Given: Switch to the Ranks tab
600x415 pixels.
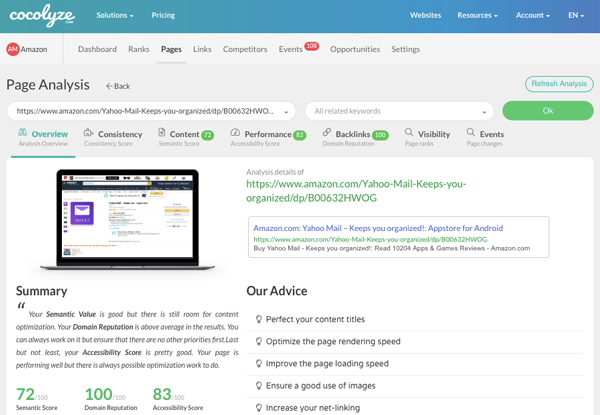Looking at the screenshot, I should coord(139,49).
